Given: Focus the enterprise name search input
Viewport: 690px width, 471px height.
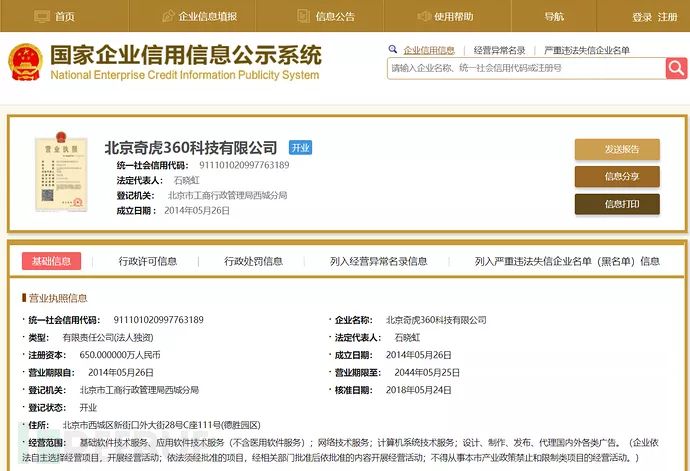Looking at the screenshot, I should pos(527,68).
